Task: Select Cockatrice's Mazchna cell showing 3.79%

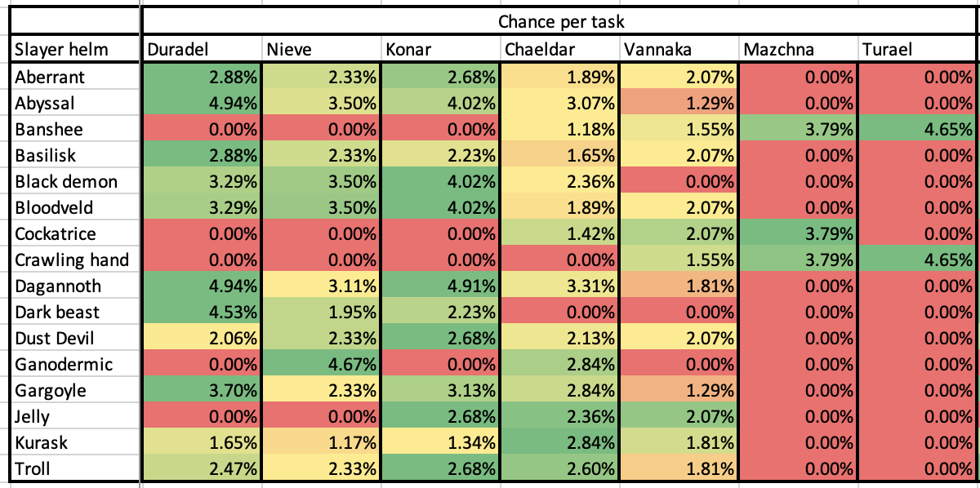Action: coord(799,233)
